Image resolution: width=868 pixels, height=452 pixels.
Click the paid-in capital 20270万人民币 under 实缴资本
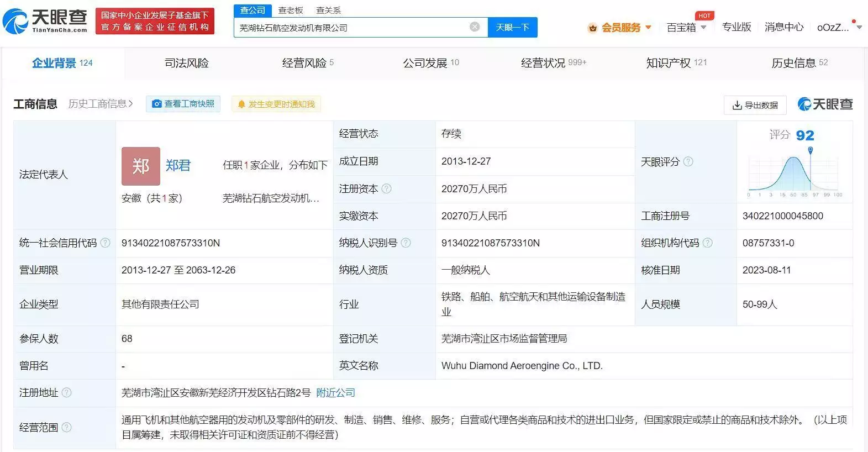(474, 216)
